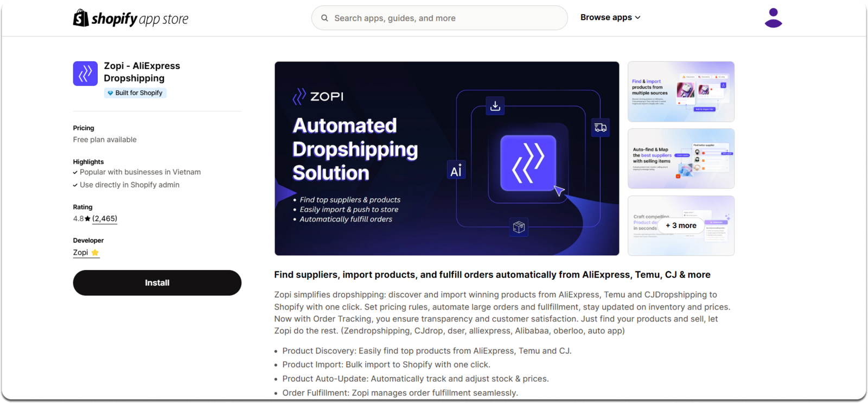Click the large Zopi chevrons tile in banner
The width and height of the screenshot is (868, 403).
(528, 163)
